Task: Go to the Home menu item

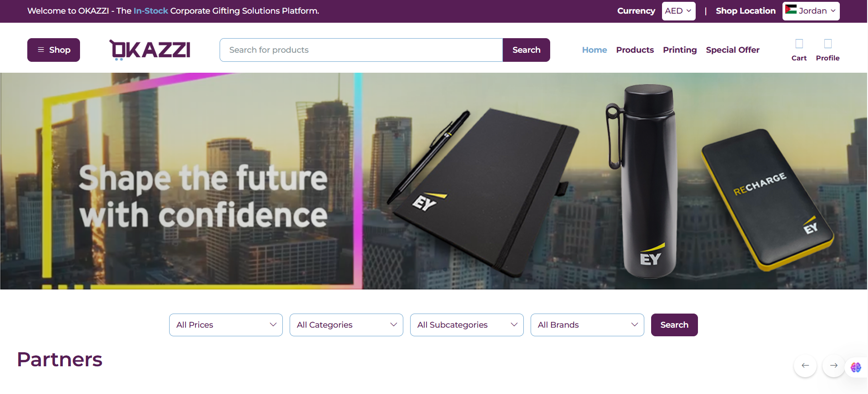Action: 594,50
